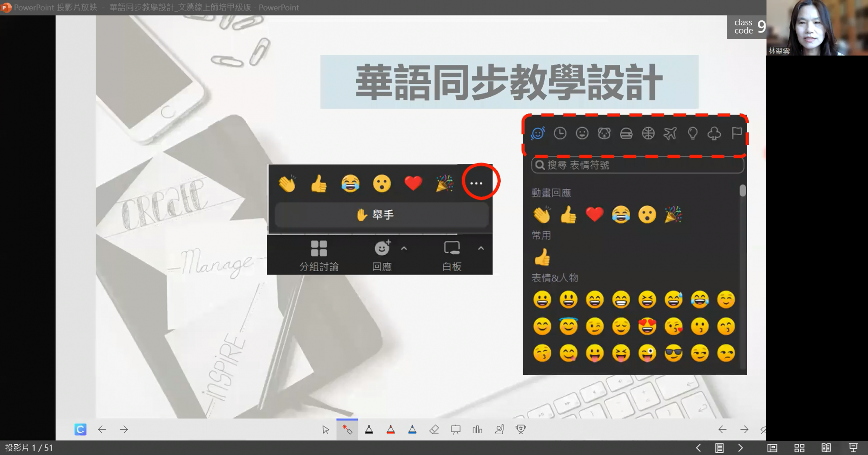Screen dimensions: 868x455
Task: Click the pick-a-name raised hand icon
Action: [x=499, y=430]
